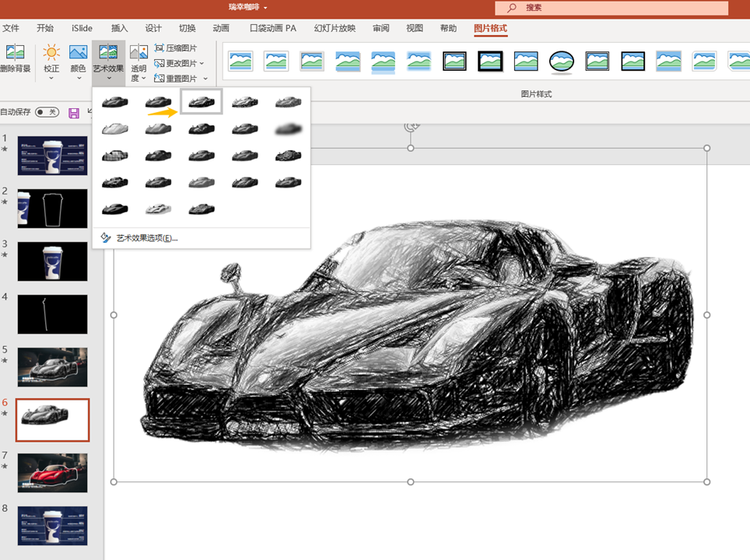Select slide 5 thumbnail
The height and width of the screenshot is (560, 750).
[x=53, y=367]
